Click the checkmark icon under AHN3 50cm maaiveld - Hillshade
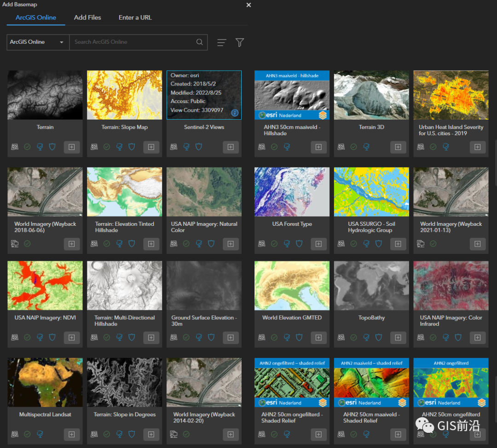497x448 pixels. [x=274, y=147]
